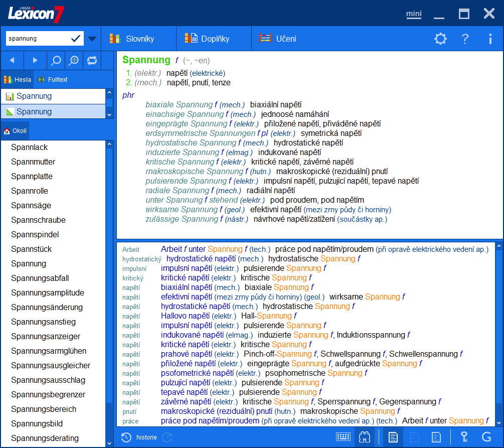Viewport: 504px width, 448px height.
Task: Open the on-screen keyboard icon
Action: pyautogui.click(x=343, y=437)
